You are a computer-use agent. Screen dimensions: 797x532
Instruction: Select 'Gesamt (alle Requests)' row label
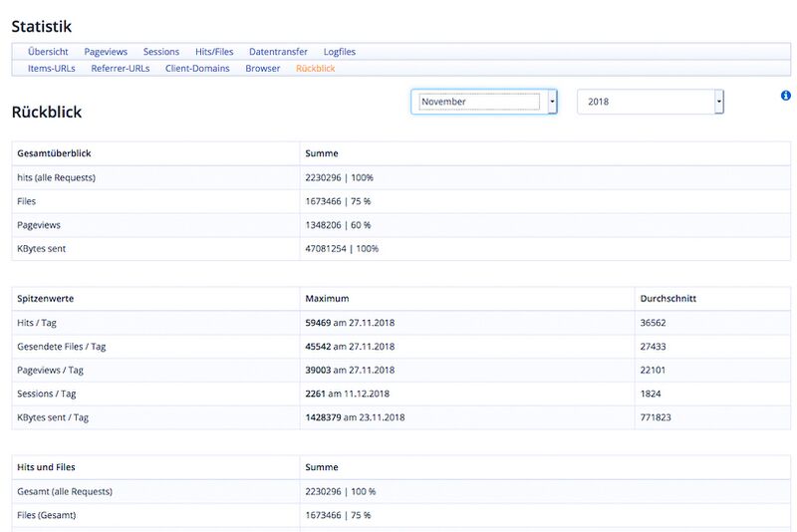65,491
